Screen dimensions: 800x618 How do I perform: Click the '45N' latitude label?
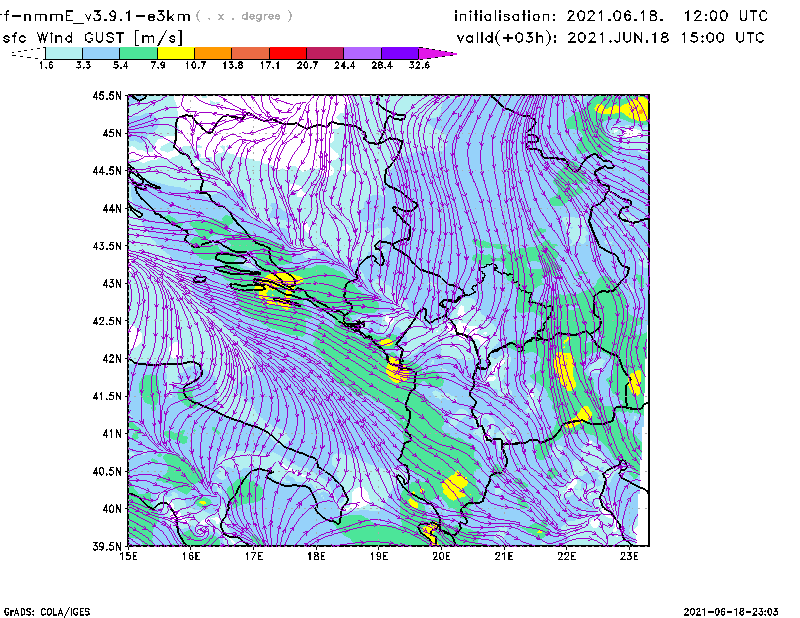coord(112,133)
